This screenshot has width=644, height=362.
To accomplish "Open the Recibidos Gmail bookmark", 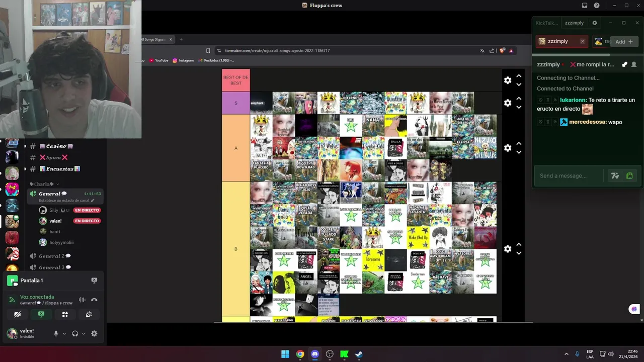I will coord(216,60).
